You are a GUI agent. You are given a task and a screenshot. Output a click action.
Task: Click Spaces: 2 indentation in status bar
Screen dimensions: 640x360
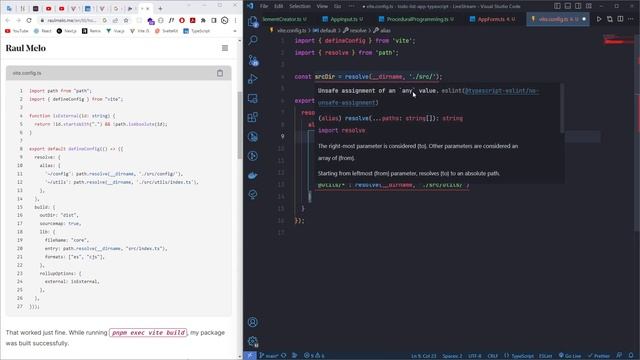point(452,356)
